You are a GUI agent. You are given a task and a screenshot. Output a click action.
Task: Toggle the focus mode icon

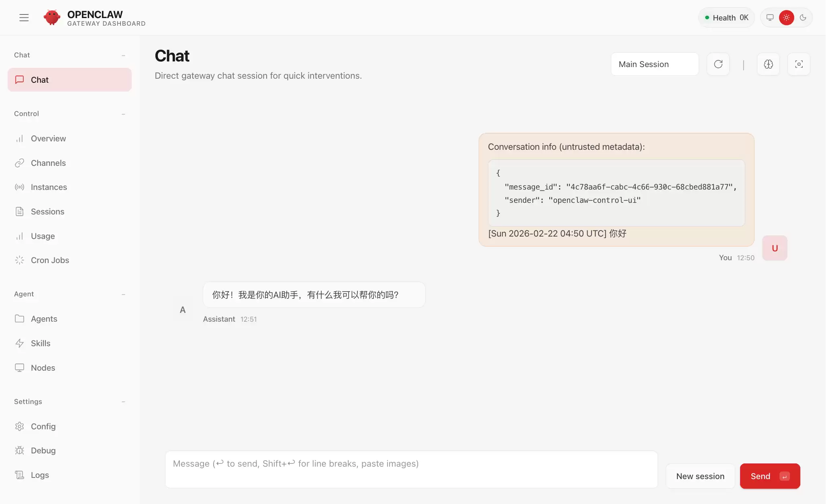click(x=799, y=64)
